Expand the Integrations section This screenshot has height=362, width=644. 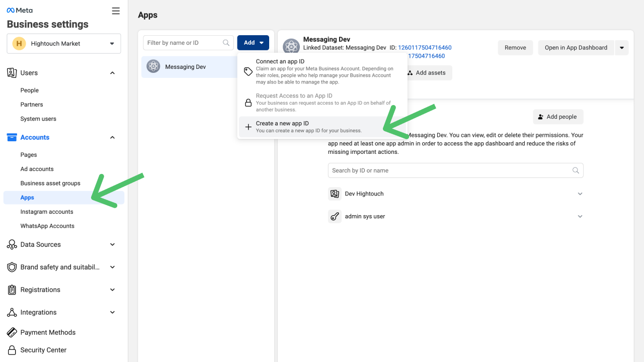point(112,312)
